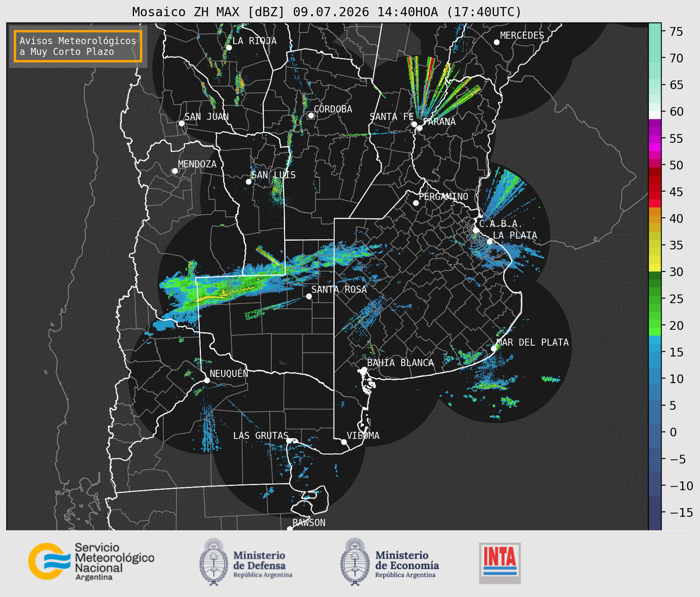Click the Viedma city marker
The width and height of the screenshot is (700, 597).
[x=344, y=442]
